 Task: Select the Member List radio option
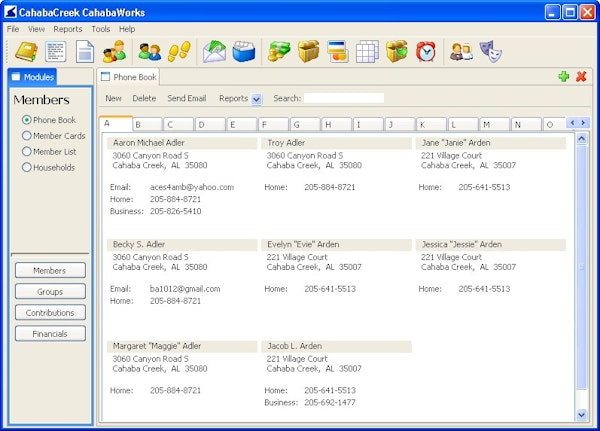pos(27,152)
